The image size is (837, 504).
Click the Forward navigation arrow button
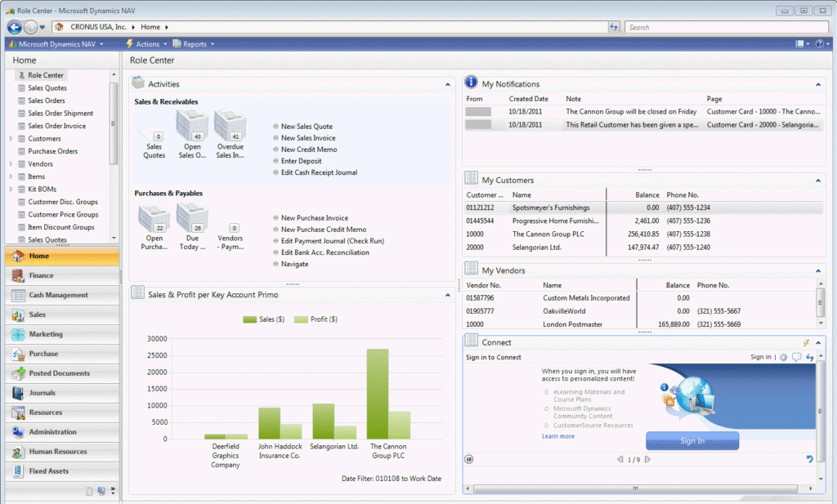click(31, 27)
